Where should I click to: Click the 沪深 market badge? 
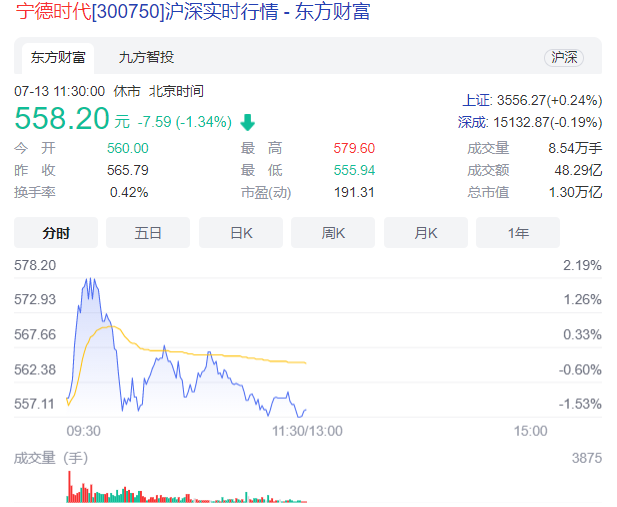coord(564,58)
